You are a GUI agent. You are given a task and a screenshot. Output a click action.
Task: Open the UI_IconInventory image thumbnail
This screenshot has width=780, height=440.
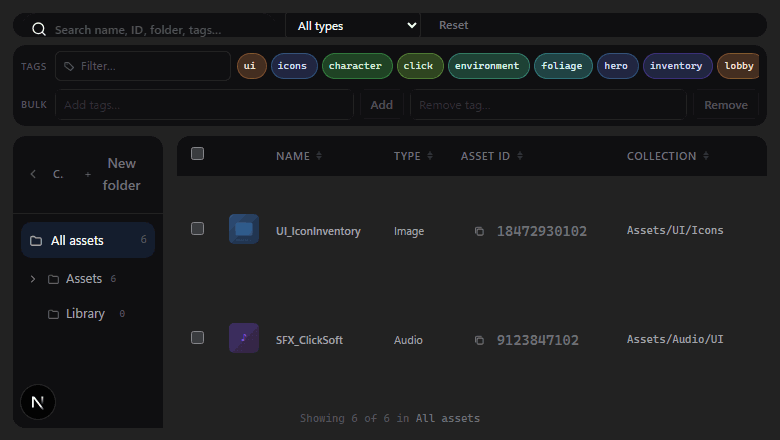click(244, 229)
